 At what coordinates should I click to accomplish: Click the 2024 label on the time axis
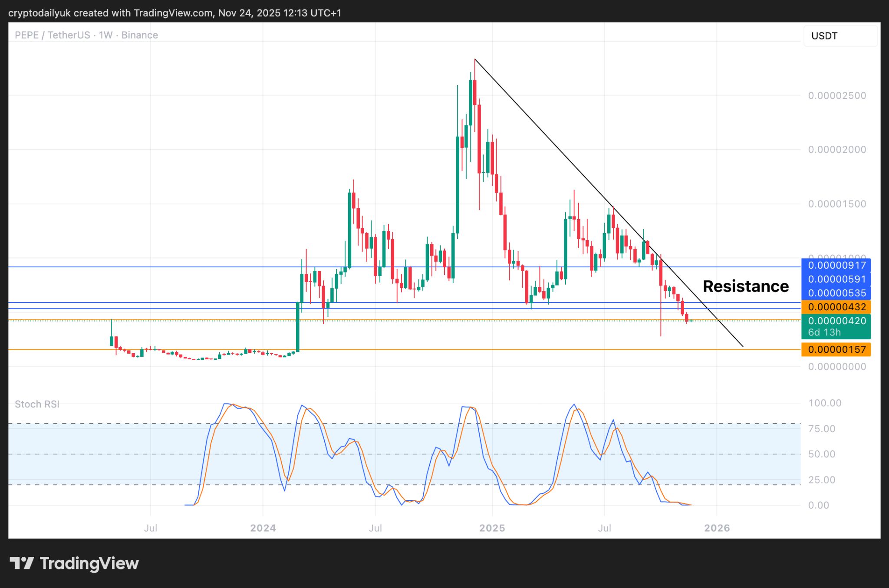[x=262, y=528]
